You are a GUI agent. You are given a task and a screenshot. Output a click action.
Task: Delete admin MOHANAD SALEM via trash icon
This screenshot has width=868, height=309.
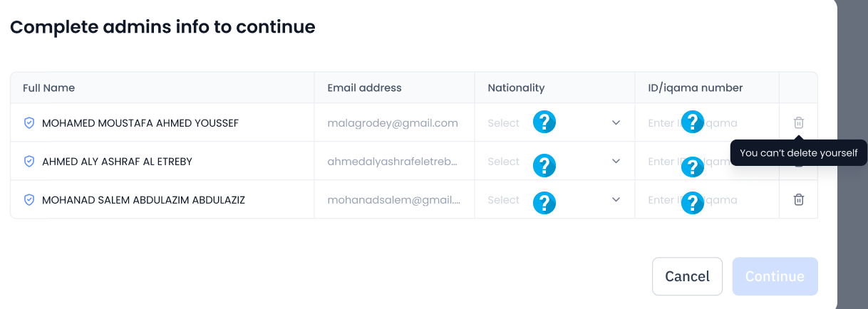click(x=799, y=200)
